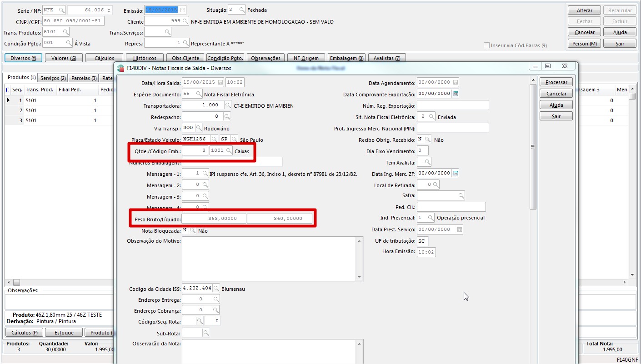Screen dimensions: 641x364
Task: Click the Mensagem - 1 search icon
Action: coord(205,174)
